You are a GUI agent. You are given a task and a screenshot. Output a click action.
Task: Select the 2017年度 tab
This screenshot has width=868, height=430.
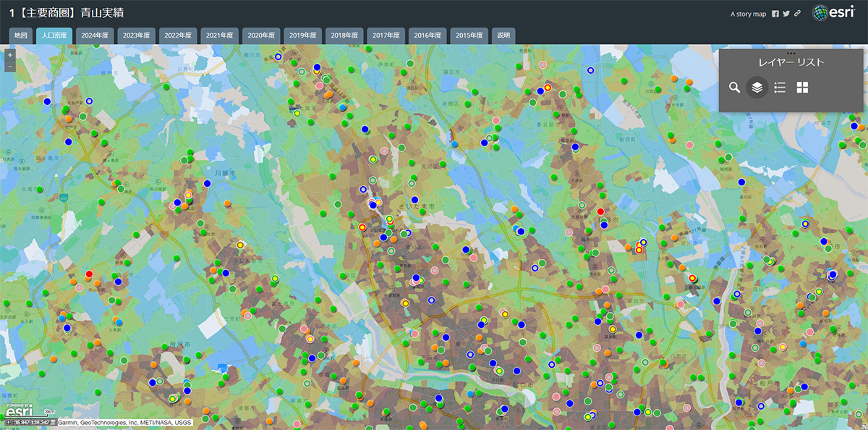[386, 35]
